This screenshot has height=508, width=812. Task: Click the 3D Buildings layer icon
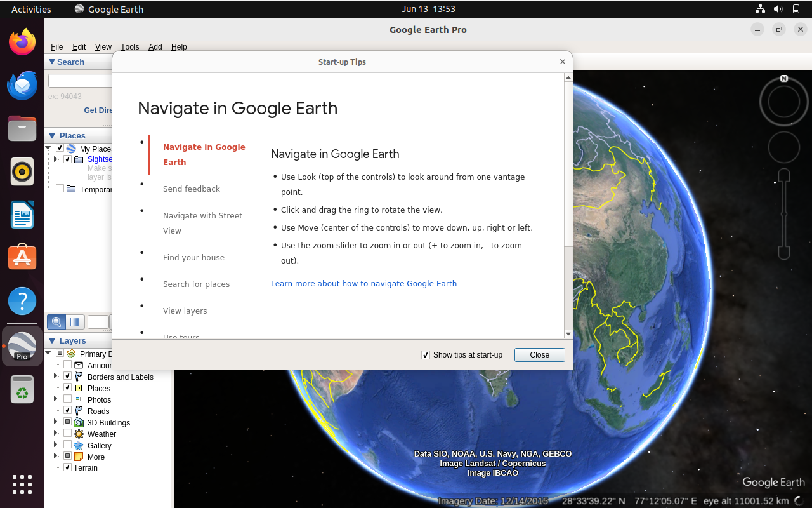point(79,422)
